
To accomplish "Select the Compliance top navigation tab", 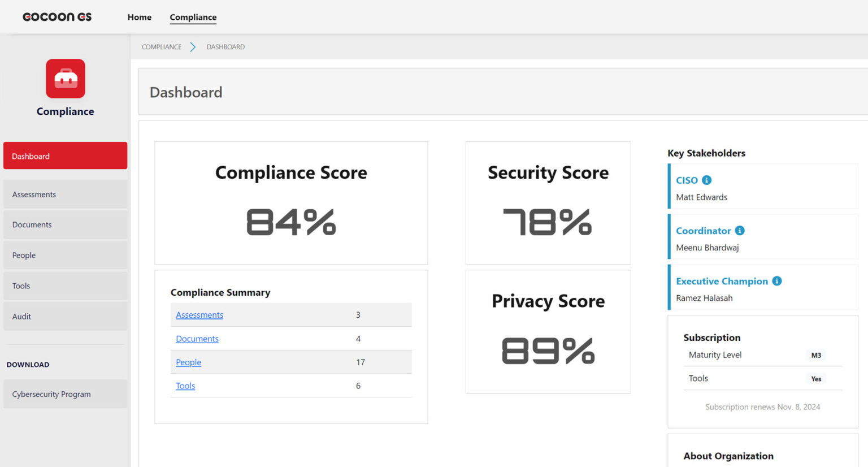I will 193,17.
